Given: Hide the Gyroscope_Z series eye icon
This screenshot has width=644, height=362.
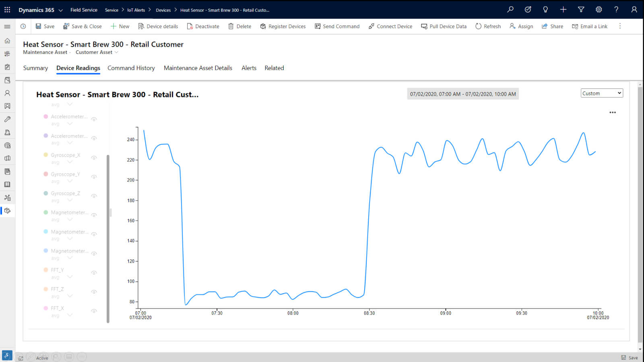Looking at the screenshot, I should coord(94,196).
